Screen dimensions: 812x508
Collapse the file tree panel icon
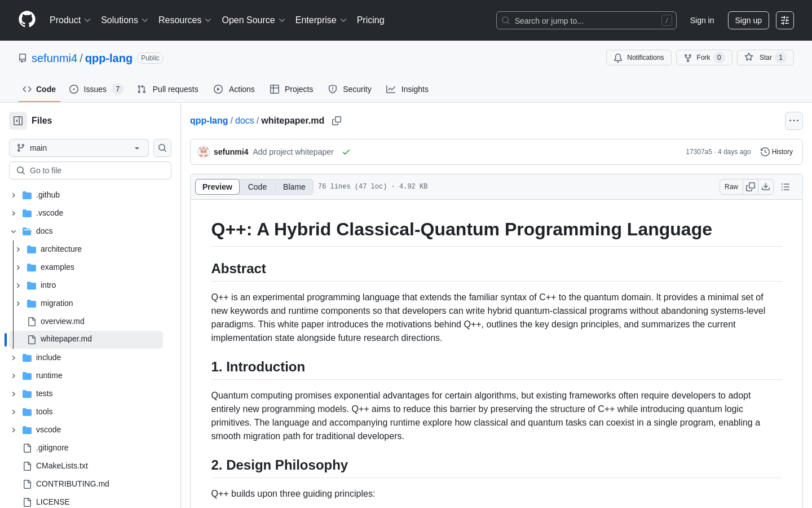pos(18,121)
